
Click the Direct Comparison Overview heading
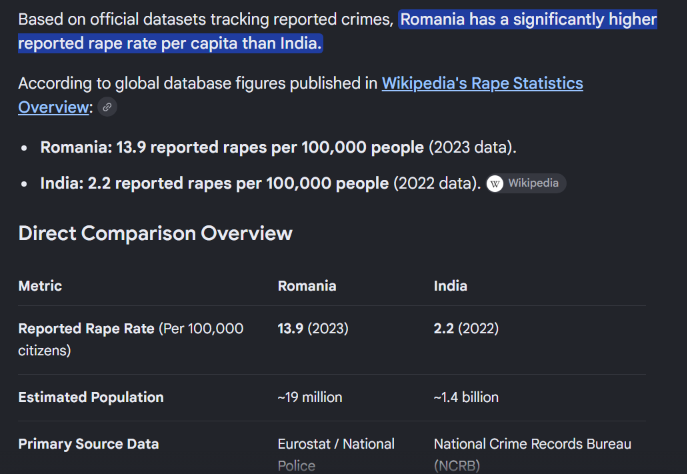(x=155, y=233)
